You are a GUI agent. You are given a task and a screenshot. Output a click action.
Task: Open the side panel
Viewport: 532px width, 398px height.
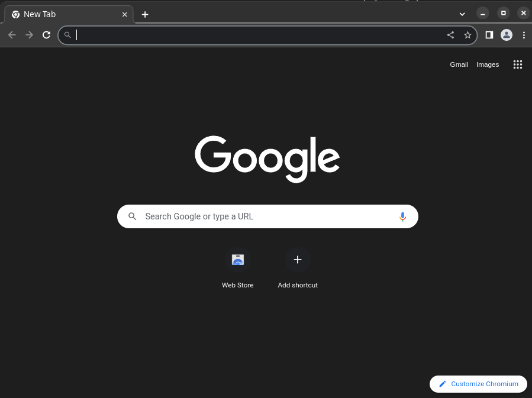click(x=489, y=35)
